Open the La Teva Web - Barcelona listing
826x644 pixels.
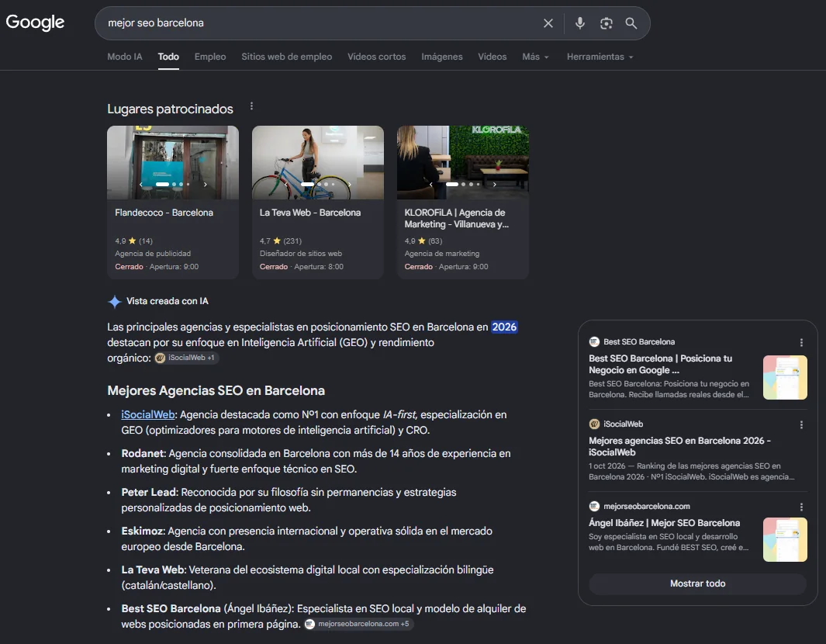pyautogui.click(x=309, y=213)
